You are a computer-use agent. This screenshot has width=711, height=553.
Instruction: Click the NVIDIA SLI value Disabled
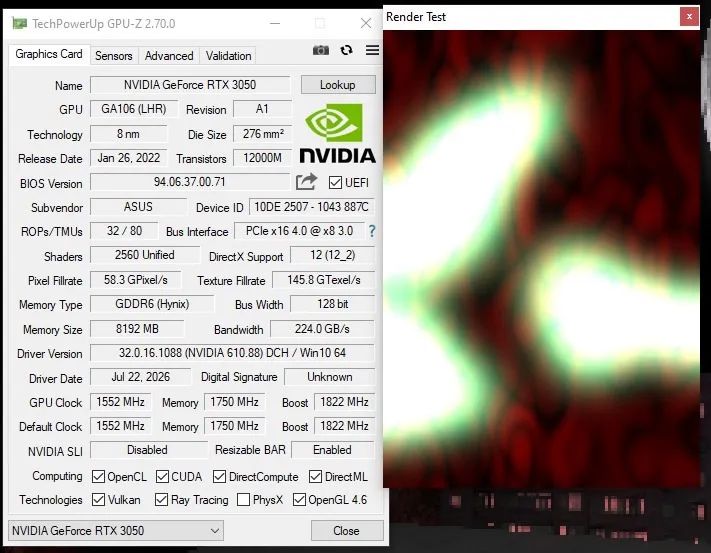point(148,450)
